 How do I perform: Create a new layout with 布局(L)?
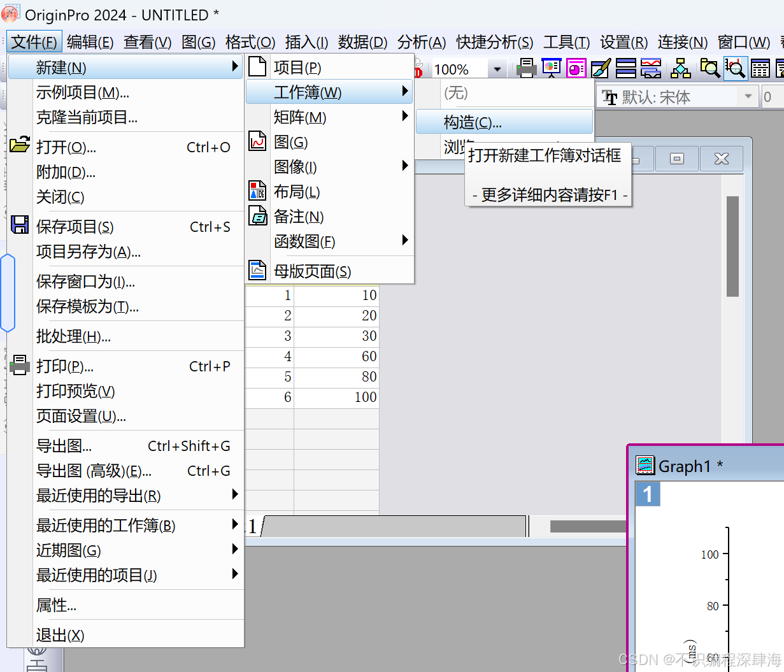click(x=329, y=192)
